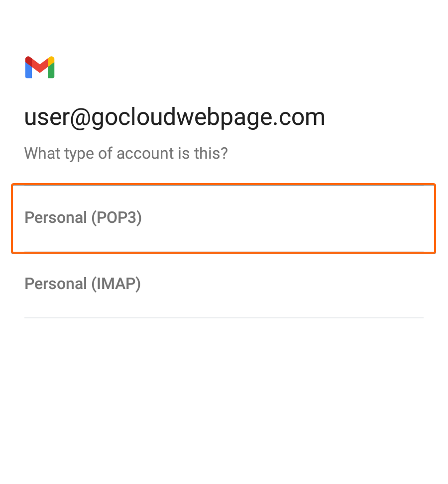Click the divider line below Personal (IMAP)

point(224,318)
